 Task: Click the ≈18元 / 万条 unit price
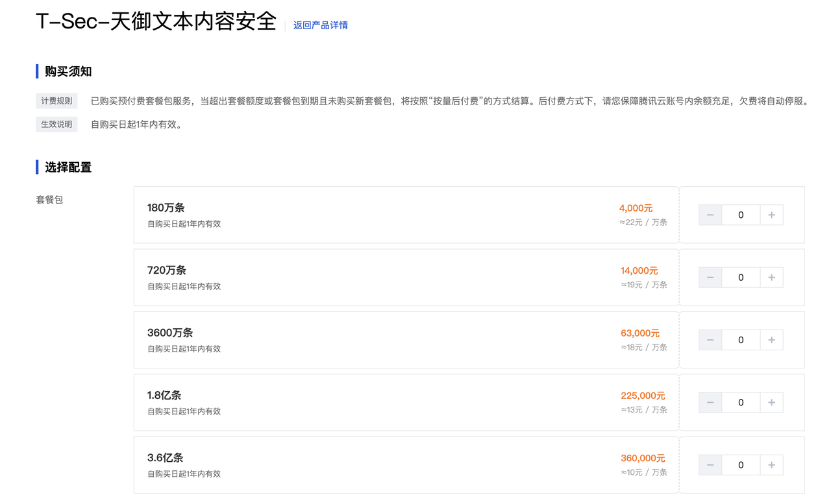point(644,348)
